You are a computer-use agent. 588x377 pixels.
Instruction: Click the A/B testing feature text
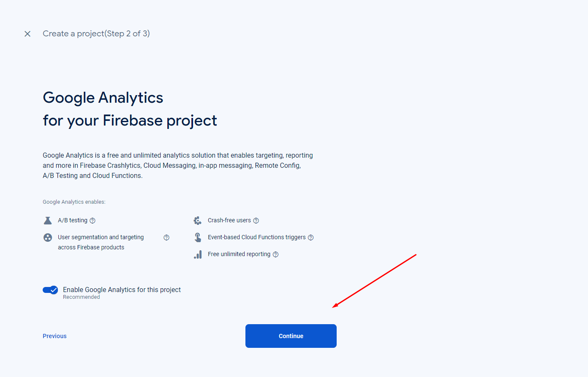(x=73, y=220)
